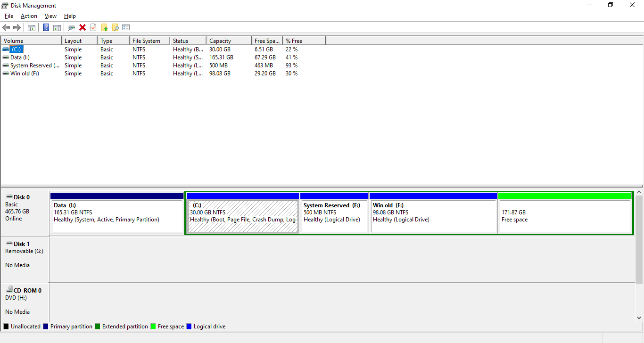Click drive icon beside Win old (F:) in list
The height and width of the screenshot is (343, 644).
pos(6,73)
